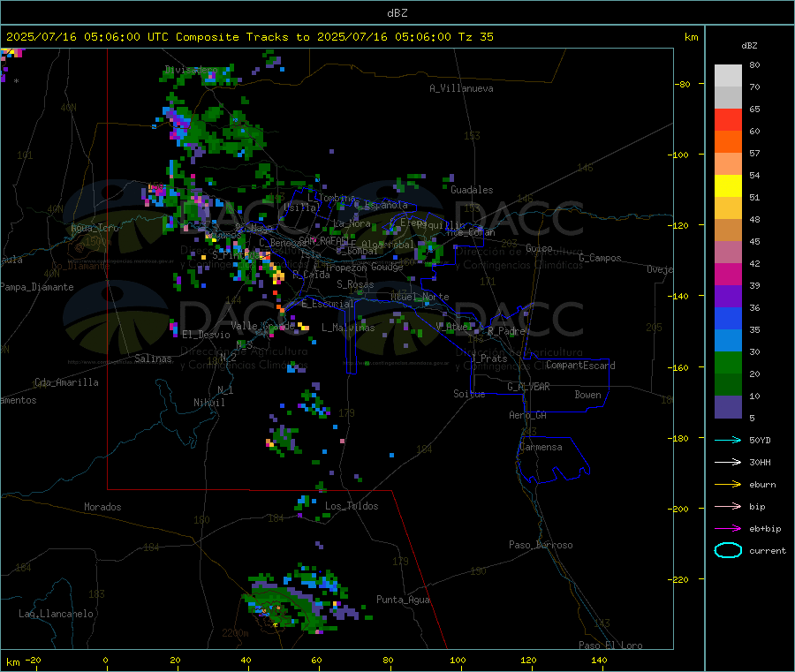This screenshot has width=795, height=672.
Task: Click the 'Atuel_Norte' map label
Action: (420, 297)
